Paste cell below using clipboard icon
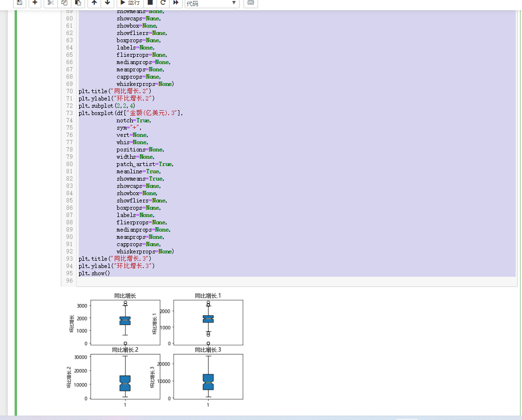 tap(78, 2)
